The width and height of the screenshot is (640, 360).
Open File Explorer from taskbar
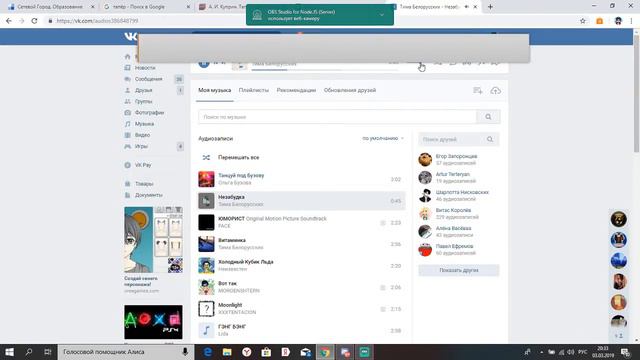227,352
